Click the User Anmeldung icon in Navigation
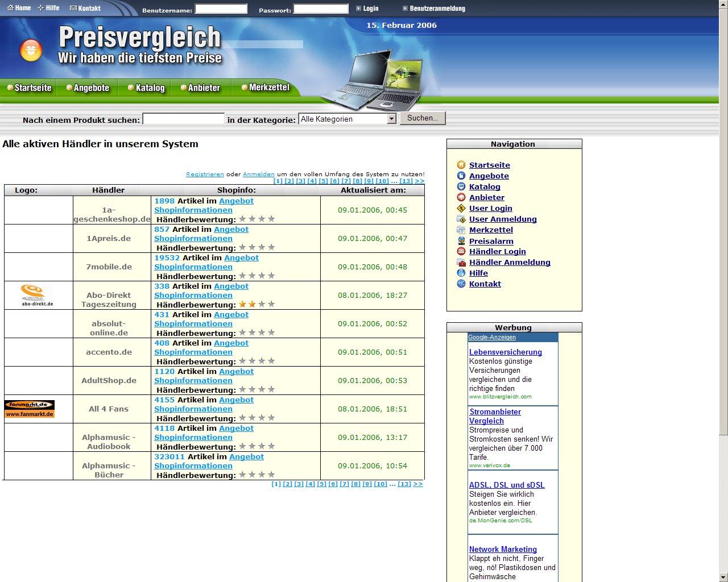This screenshot has height=582, width=728. [x=461, y=219]
